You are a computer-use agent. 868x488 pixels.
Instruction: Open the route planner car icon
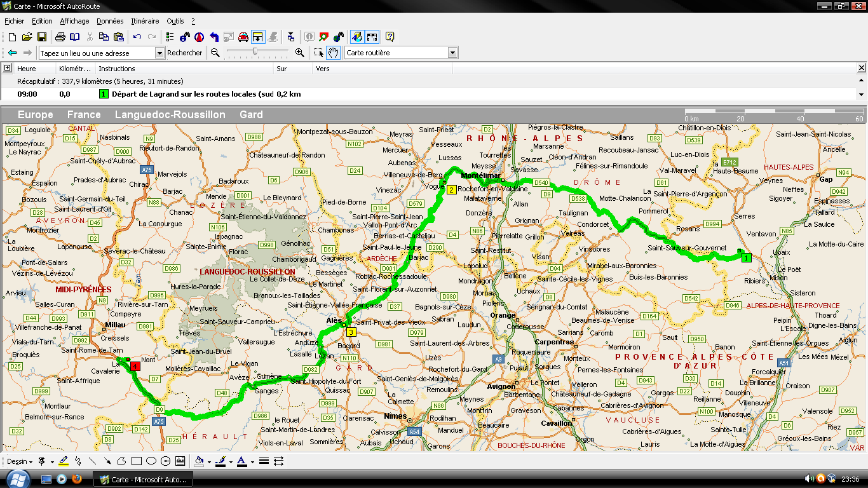243,37
